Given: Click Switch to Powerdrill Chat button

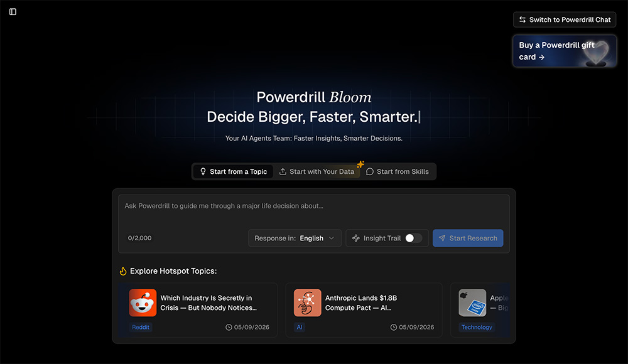Looking at the screenshot, I should tap(565, 19).
